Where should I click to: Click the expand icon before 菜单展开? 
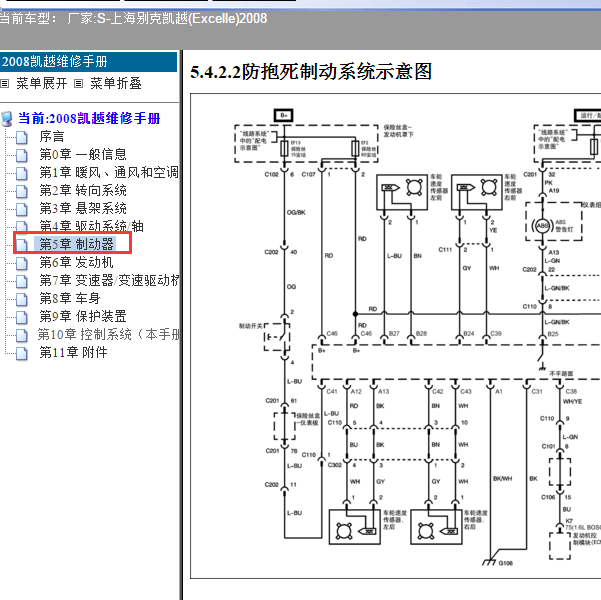pos(5,84)
